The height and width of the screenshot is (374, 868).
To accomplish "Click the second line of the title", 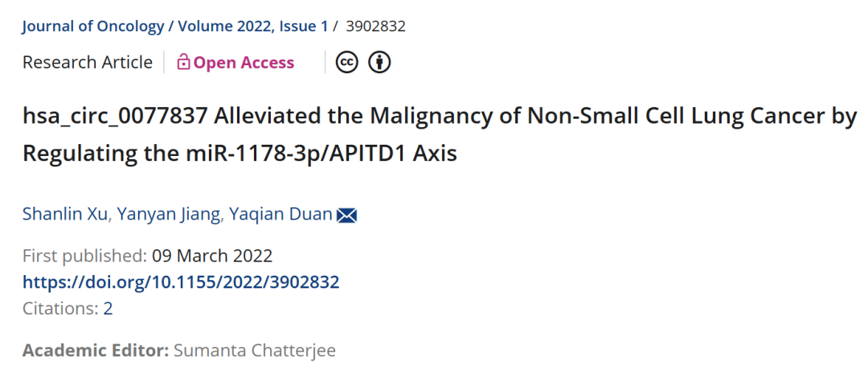I will pos(240,153).
